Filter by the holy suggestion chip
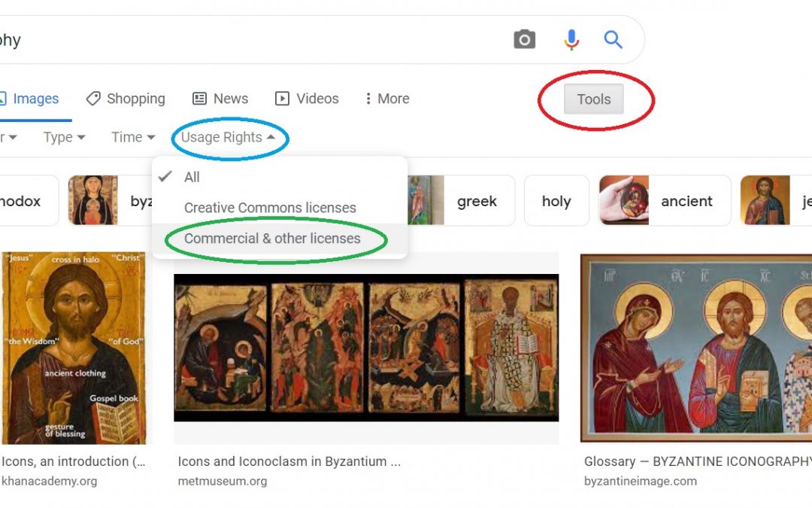 (556, 201)
